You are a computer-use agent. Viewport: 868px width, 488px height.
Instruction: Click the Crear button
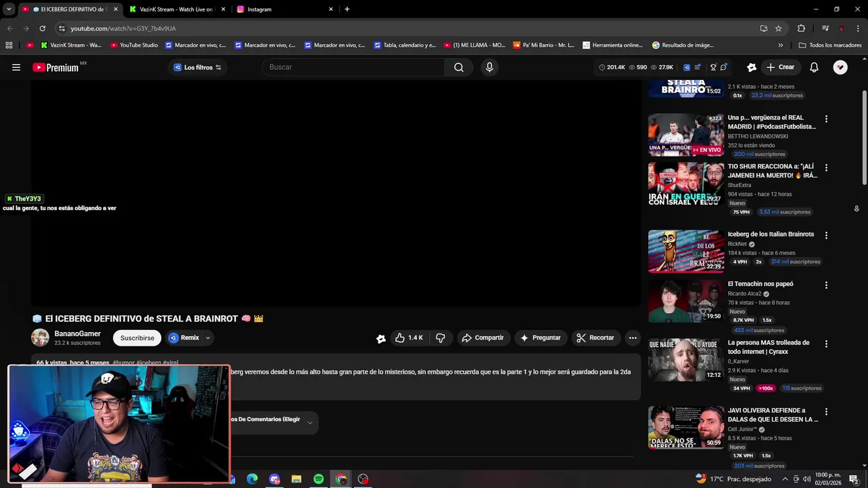click(x=780, y=67)
